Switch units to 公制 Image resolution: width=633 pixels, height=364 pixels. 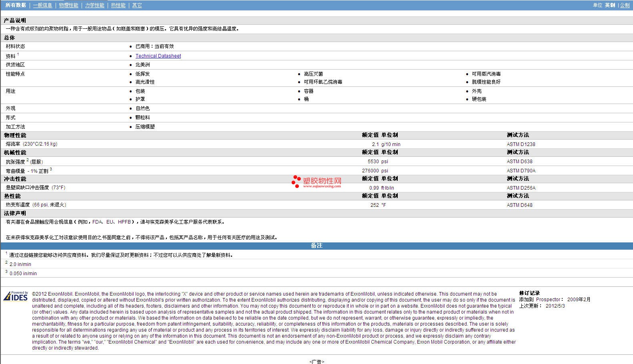point(625,5)
